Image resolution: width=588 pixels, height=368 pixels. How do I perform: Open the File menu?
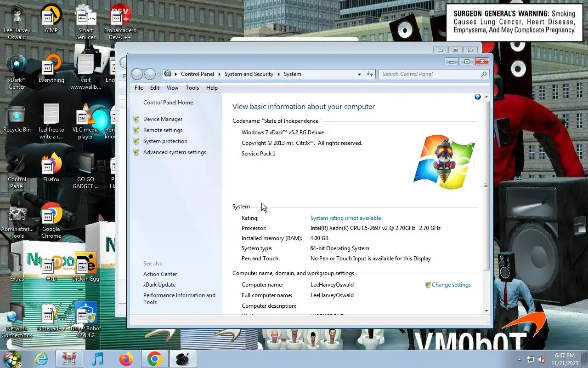pos(139,88)
